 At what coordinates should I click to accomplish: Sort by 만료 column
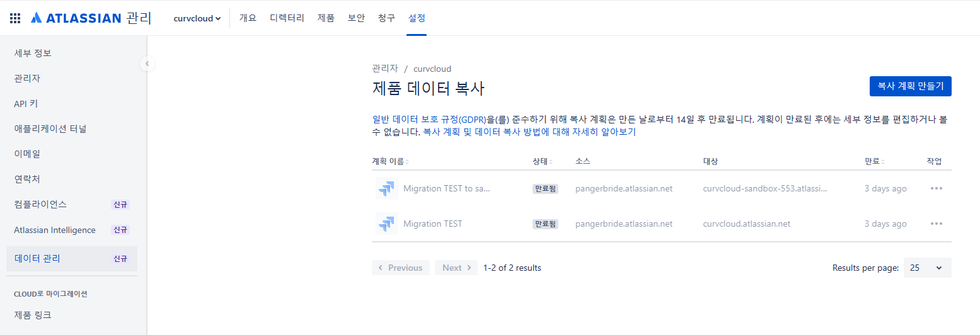pyautogui.click(x=874, y=162)
